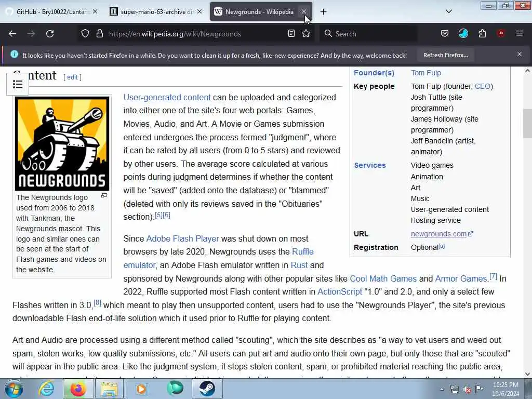The height and width of the screenshot is (399, 532).
Task: Enlarge the logo via caption expand icon
Action: coord(104,195)
